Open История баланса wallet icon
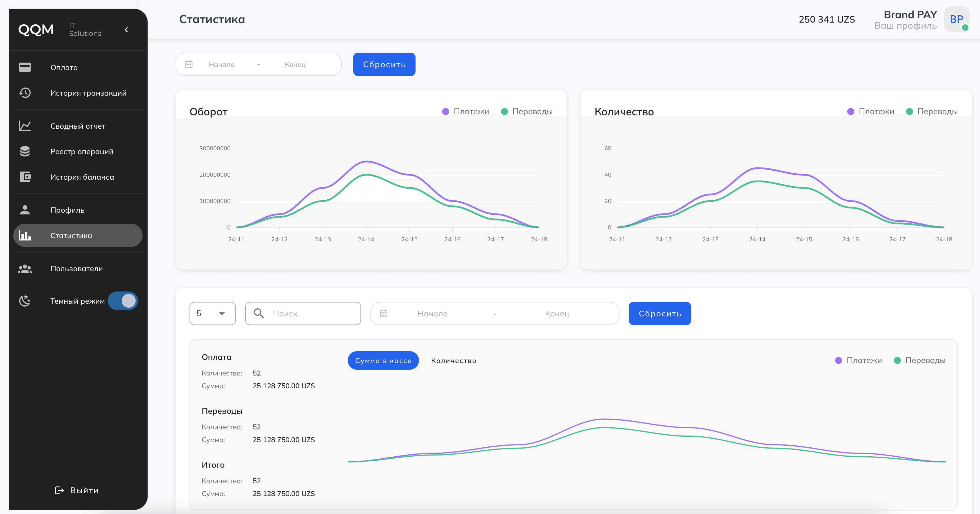This screenshot has height=514, width=980. click(25, 177)
